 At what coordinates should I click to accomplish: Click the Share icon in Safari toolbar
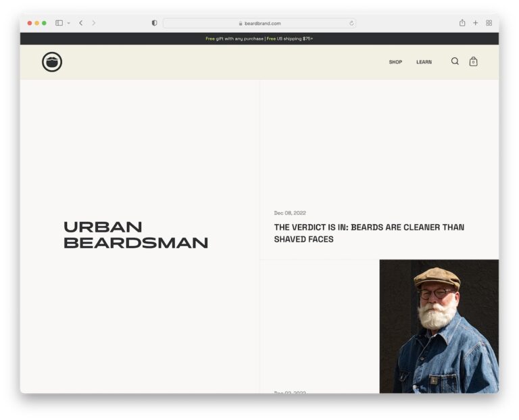coord(462,22)
